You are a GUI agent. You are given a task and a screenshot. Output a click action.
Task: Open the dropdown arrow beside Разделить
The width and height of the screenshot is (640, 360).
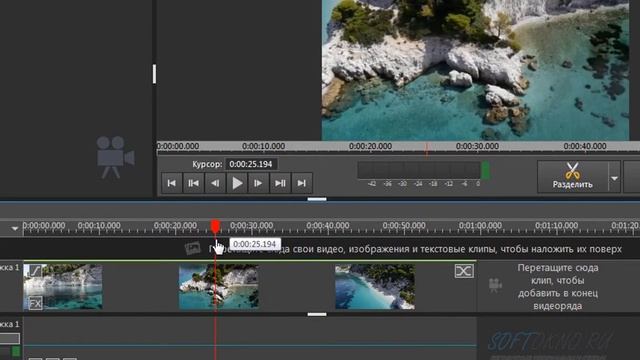pyautogui.click(x=614, y=178)
